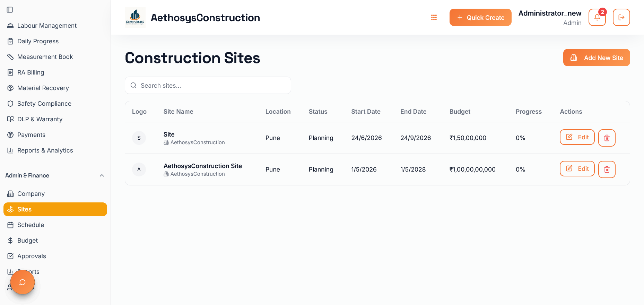Click the S logo avatar
Image resolution: width=644 pixels, height=305 pixels.
pos(139,138)
